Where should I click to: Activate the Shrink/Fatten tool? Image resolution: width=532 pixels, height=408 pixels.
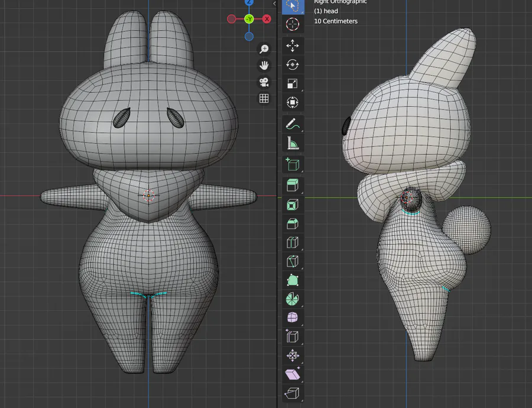coord(293,356)
